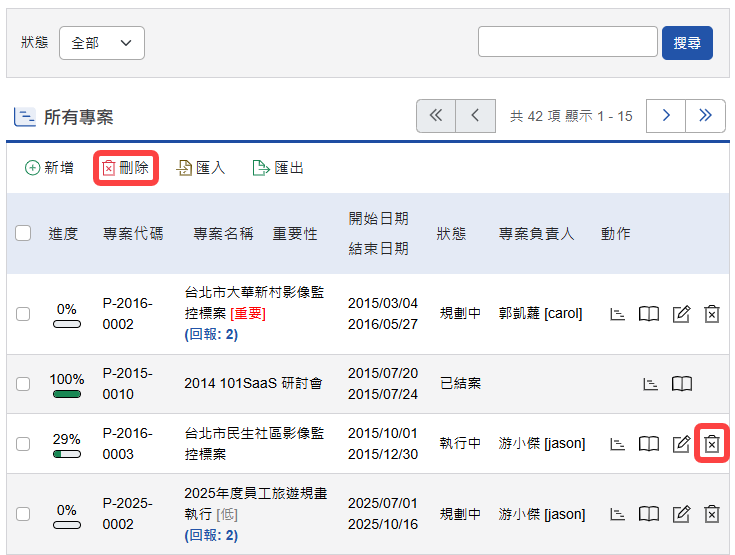Open book icon for 2014 101SaaS 研討會

681,384
